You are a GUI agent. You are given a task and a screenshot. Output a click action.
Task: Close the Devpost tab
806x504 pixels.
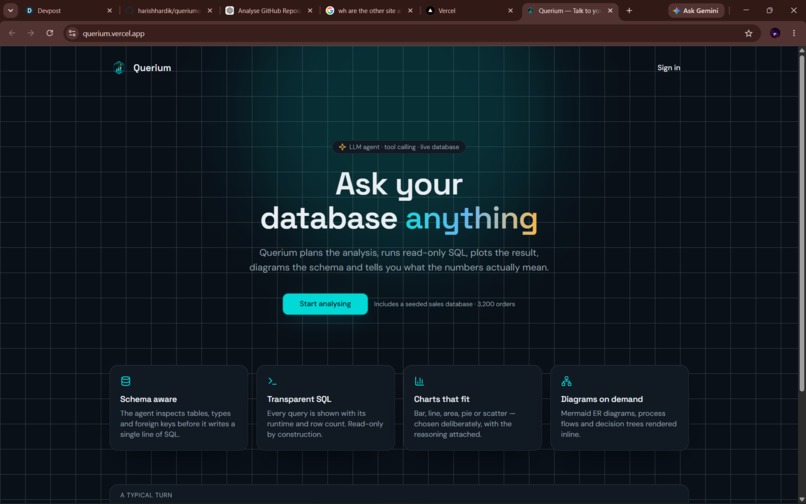coord(109,10)
